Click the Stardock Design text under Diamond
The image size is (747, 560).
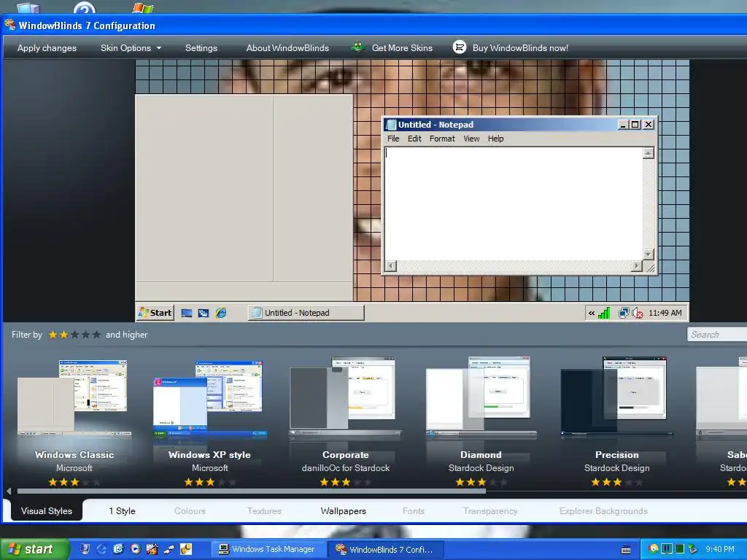pyautogui.click(x=481, y=468)
